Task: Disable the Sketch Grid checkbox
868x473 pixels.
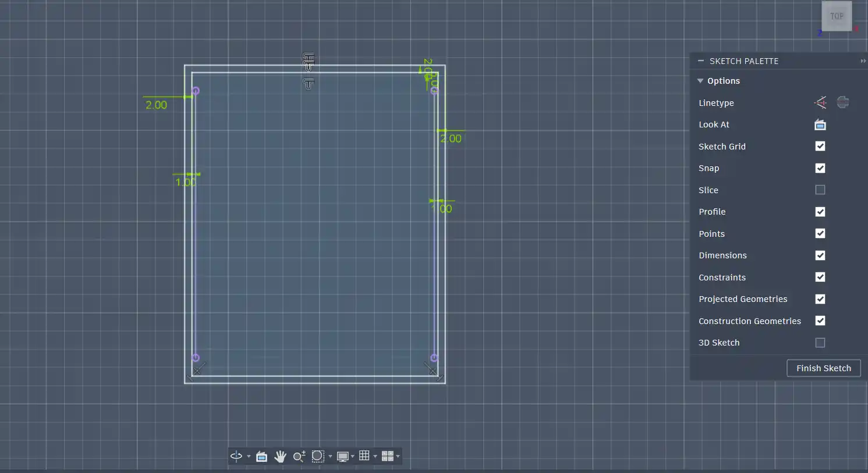Action: [820, 146]
